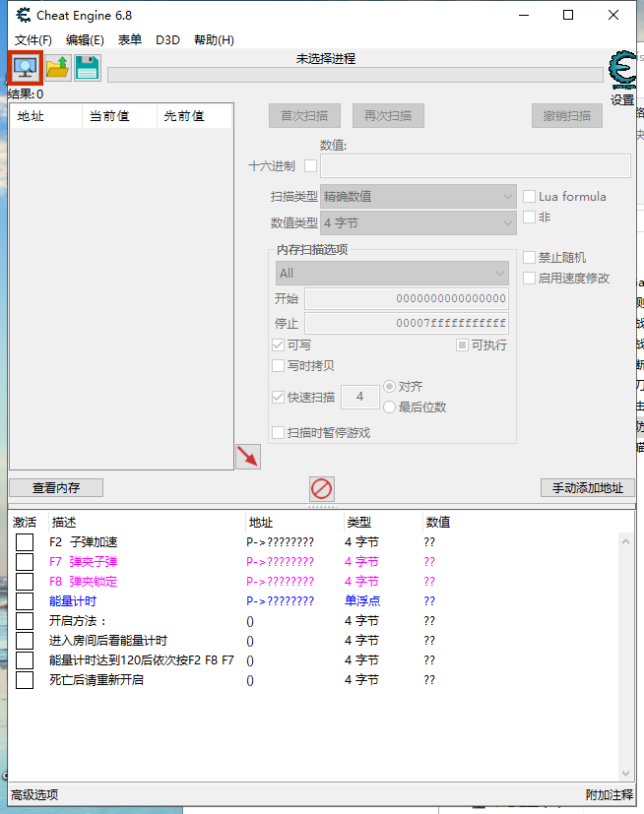644x814 pixels.
Task: Click the panel splitter grip
Action: tap(322, 506)
